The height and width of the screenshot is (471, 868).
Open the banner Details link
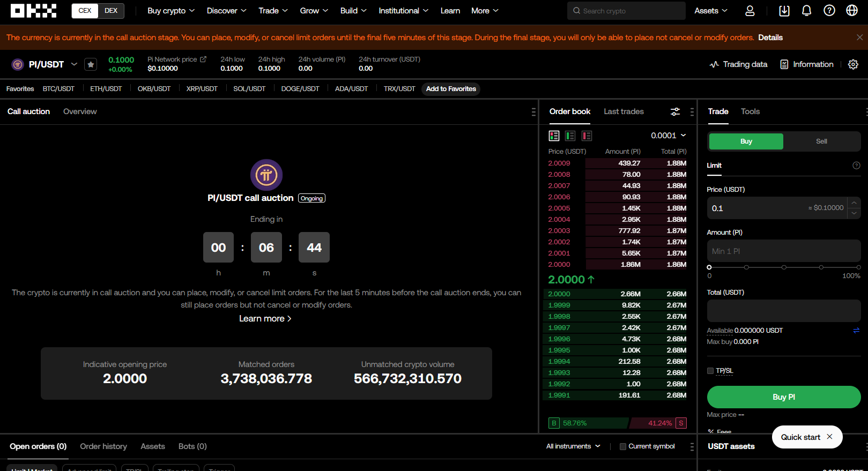click(770, 38)
